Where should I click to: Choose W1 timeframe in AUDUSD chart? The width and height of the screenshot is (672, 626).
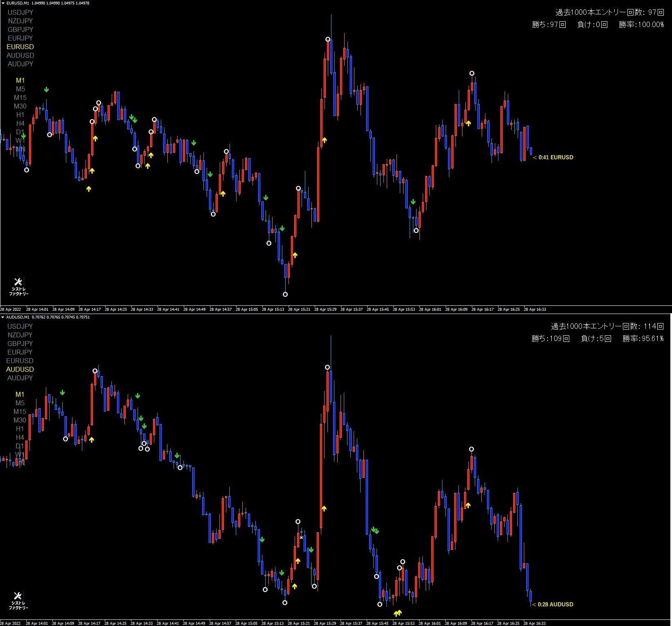coord(20,454)
